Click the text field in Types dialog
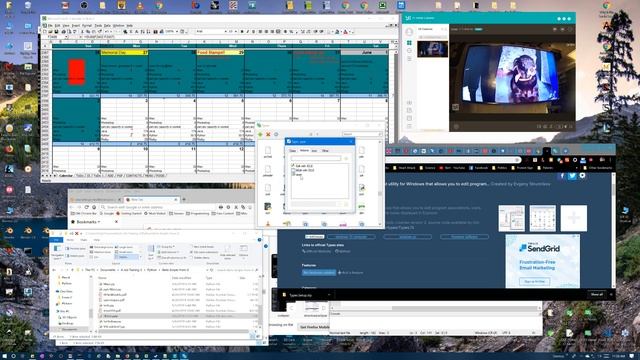 tap(316, 158)
